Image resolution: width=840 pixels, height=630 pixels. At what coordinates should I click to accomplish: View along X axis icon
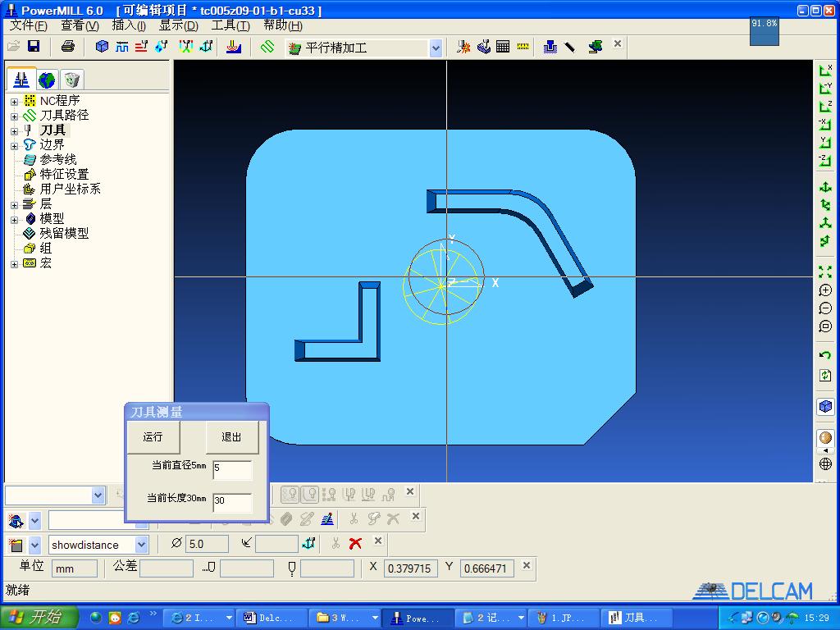pyautogui.click(x=825, y=71)
